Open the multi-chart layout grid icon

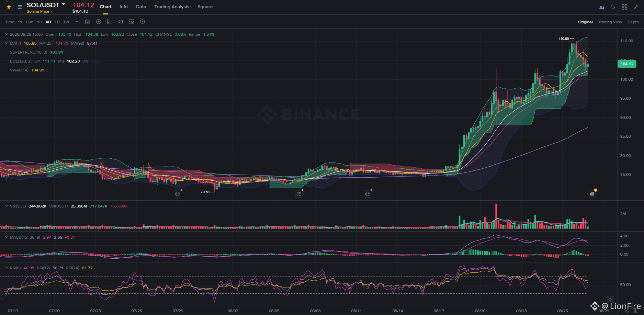[x=624, y=7]
